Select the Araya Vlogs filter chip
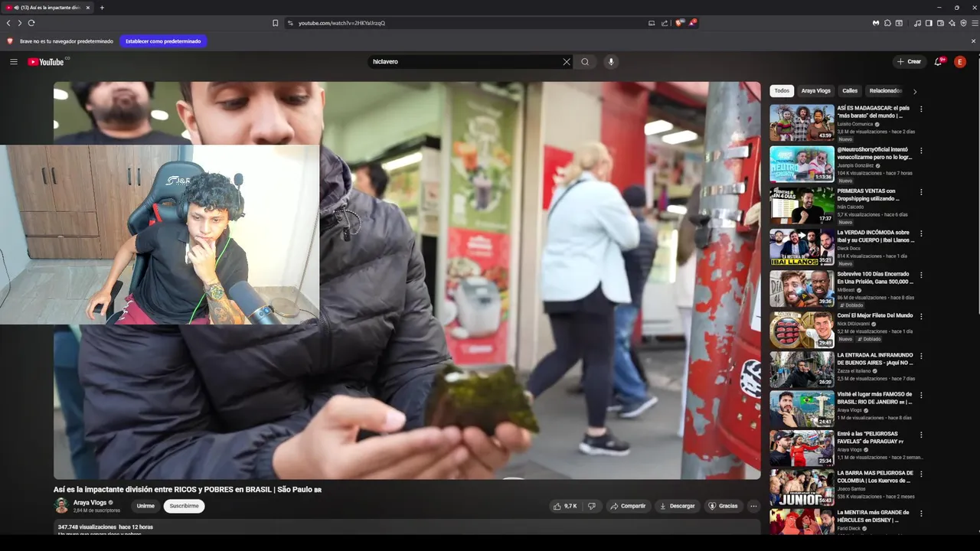The width and height of the screenshot is (980, 551). click(815, 91)
